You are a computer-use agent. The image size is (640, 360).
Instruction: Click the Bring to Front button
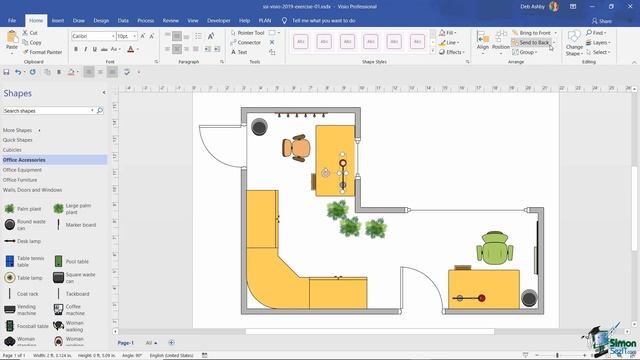(x=531, y=33)
